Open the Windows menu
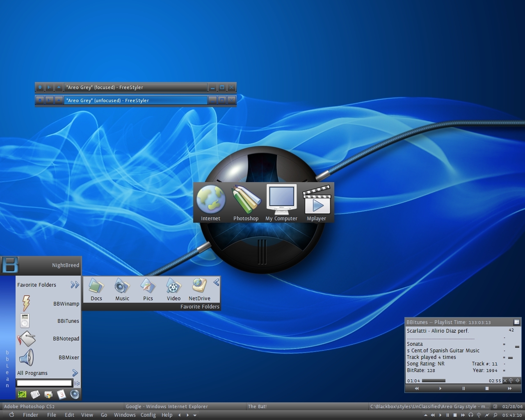Screen dimensions: 525x420 point(125,415)
